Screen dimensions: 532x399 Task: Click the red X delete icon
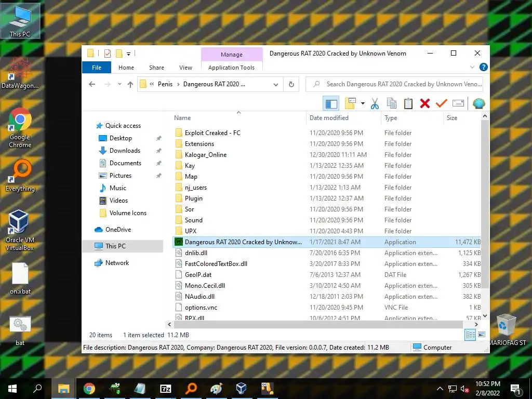click(425, 103)
